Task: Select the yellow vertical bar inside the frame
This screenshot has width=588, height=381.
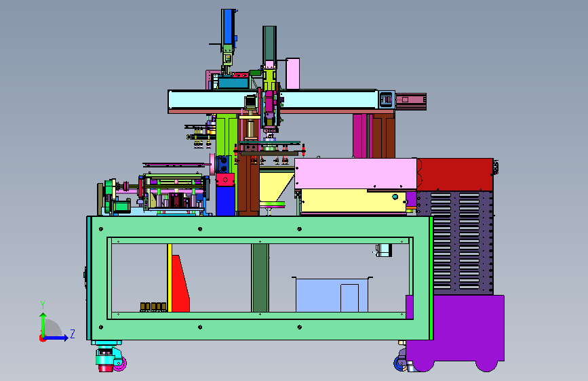Action: click(170, 278)
